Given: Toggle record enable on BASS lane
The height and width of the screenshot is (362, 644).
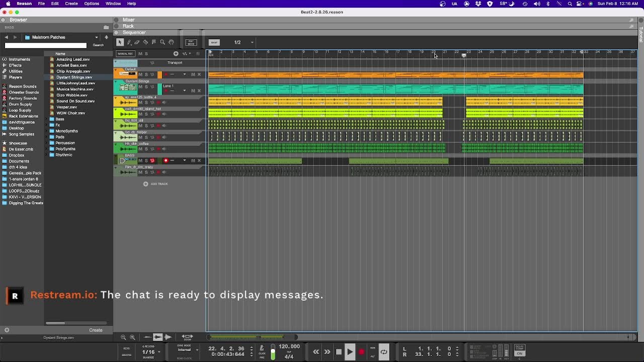Looking at the screenshot, I should [166, 160].
